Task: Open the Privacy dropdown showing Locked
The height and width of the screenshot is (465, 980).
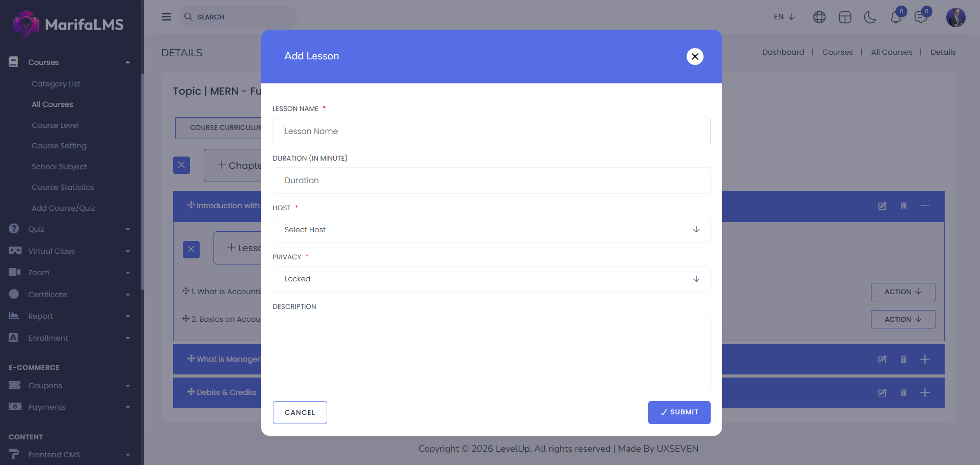Action: point(491,279)
